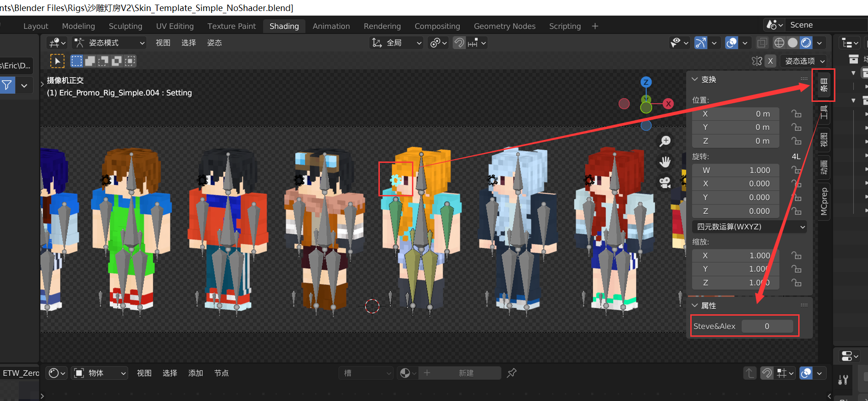The width and height of the screenshot is (868, 401).
Task: Switch to solid viewport shading
Action: coord(793,43)
